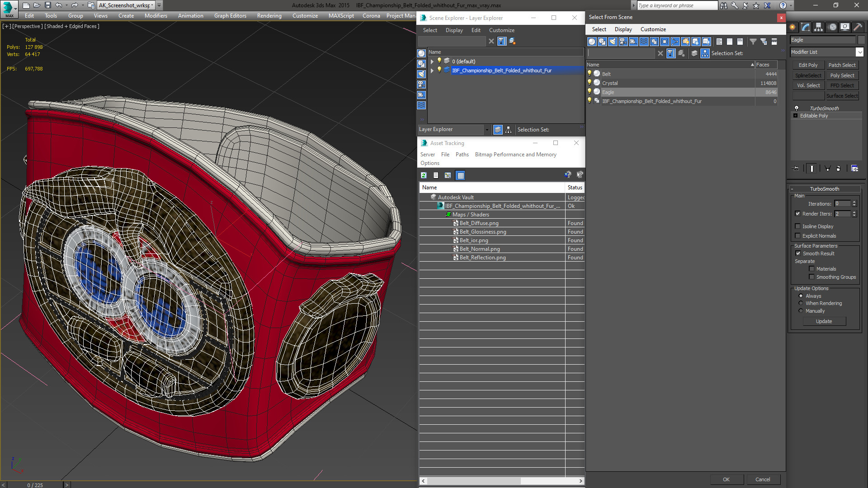Screen dimensions: 868x488
Task: Open the Motion command panel tab
Action: pyautogui.click(x=832, y=27)
